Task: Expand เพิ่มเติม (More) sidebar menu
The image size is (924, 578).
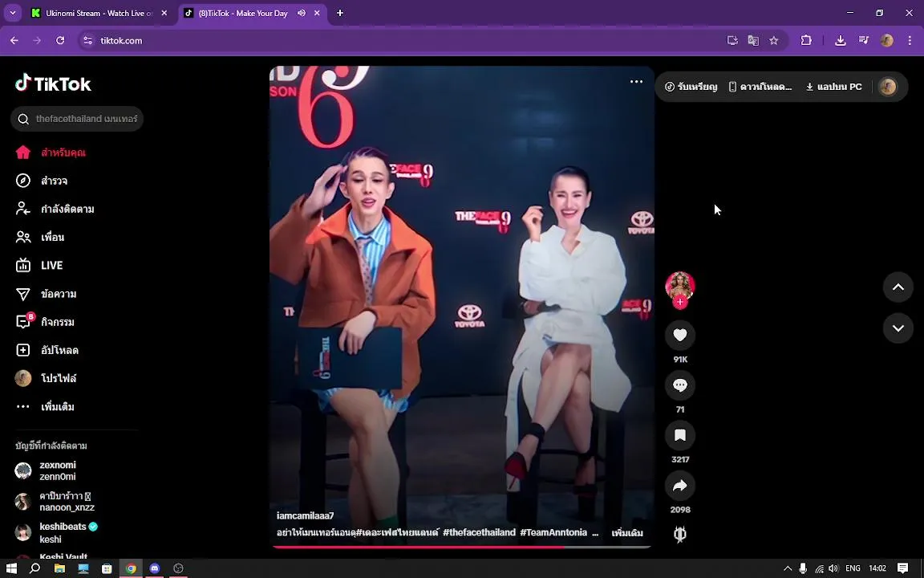Action: coord(45,407)
